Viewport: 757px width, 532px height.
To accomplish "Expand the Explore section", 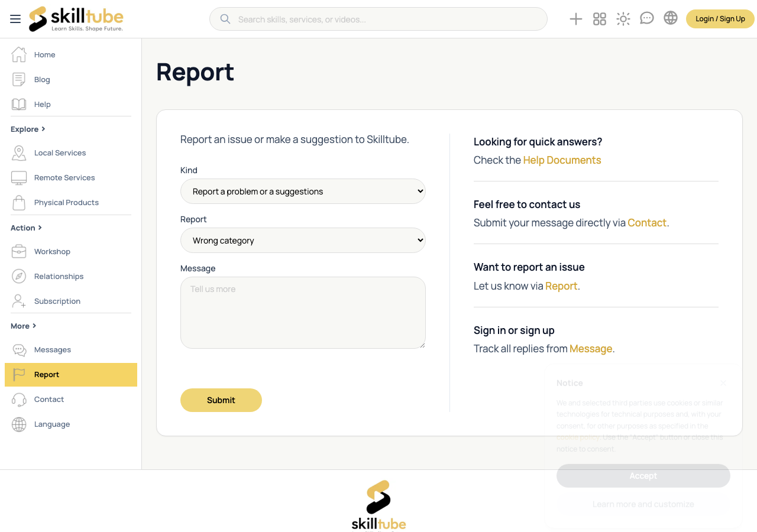I will coord(28,129).
